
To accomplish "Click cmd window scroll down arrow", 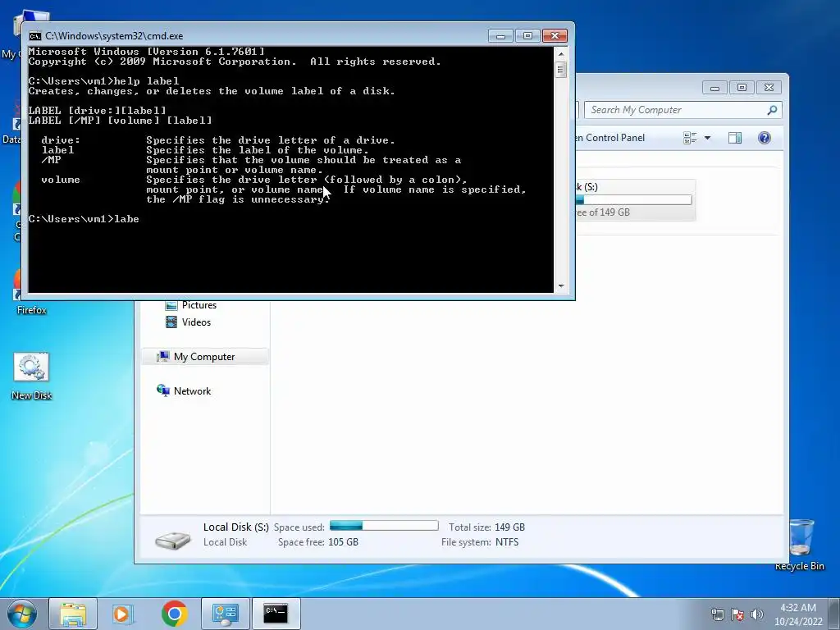I will pyautogui.click(x=561, y=286).
